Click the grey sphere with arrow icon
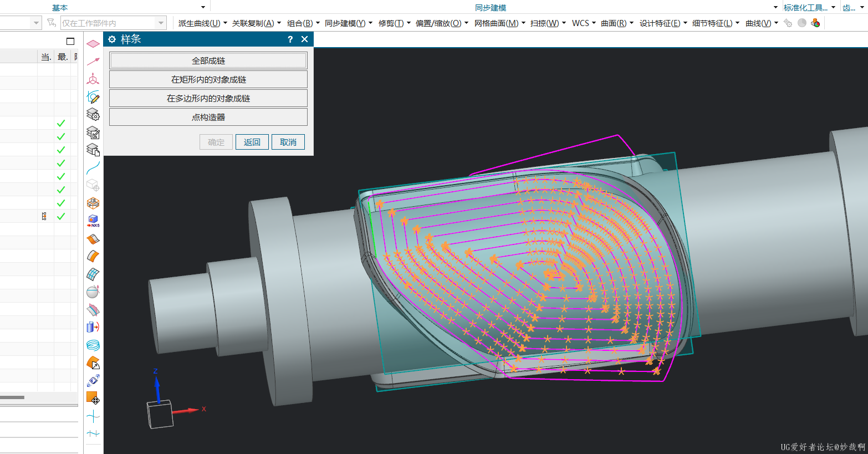 click(x=93, y=292)
